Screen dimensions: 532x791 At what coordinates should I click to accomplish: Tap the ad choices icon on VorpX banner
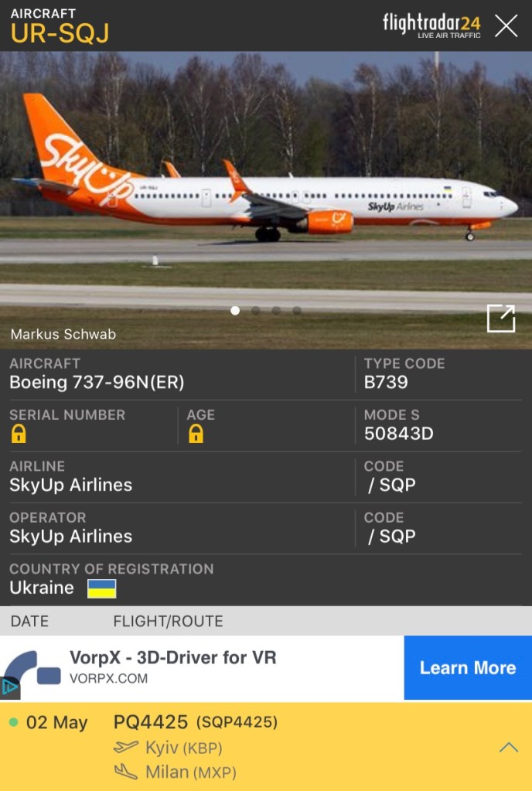point(10,687)
